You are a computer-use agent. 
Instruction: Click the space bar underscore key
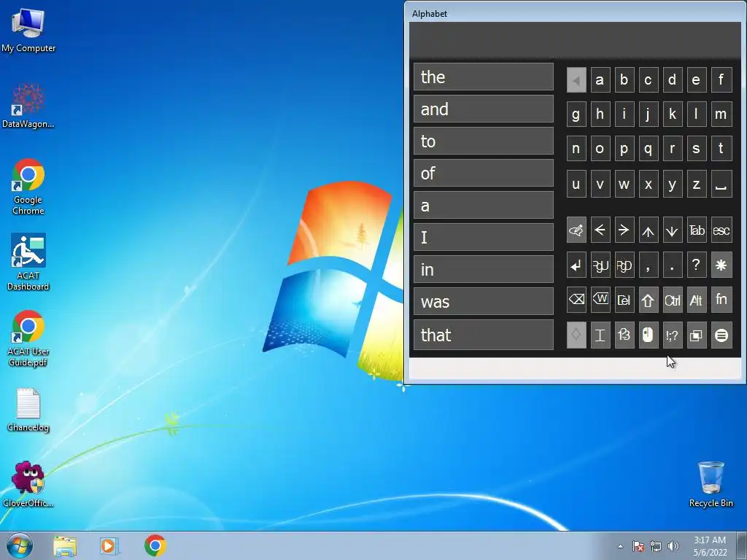[721, 184]
